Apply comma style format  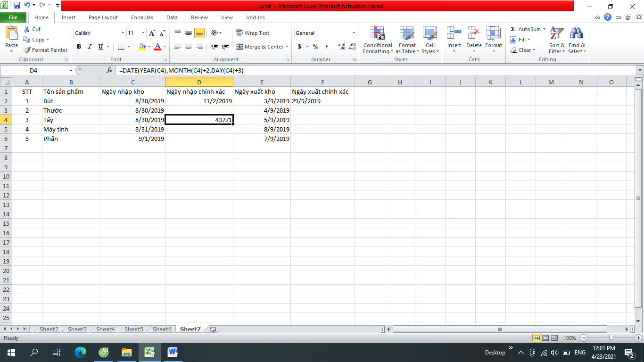point(327,47)
